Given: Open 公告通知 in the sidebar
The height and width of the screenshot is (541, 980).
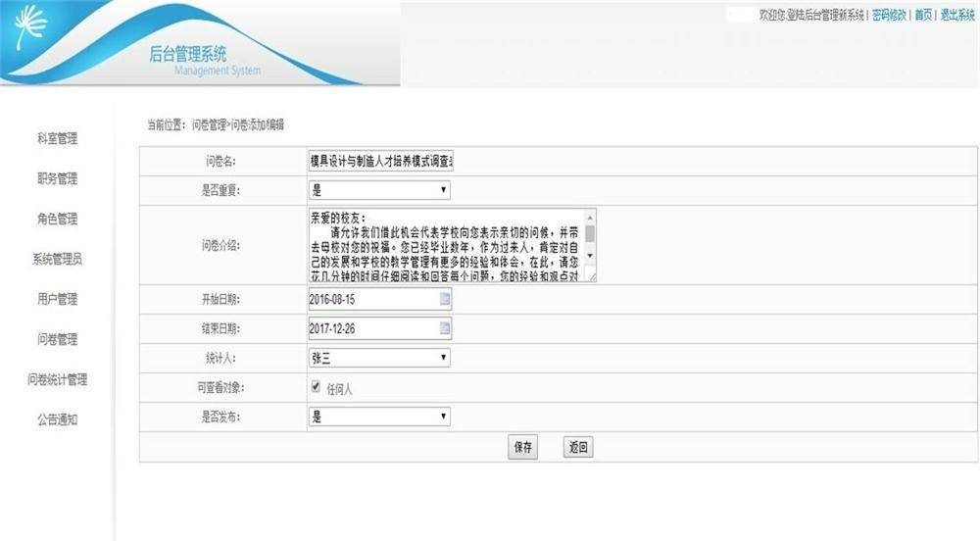Looking at the screenshot, I should click(x=58, y=419).
